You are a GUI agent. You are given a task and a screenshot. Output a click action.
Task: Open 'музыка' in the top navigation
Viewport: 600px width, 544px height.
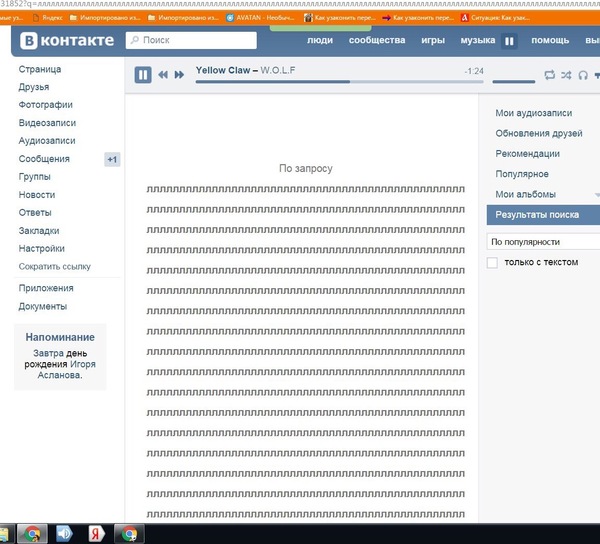477,40
